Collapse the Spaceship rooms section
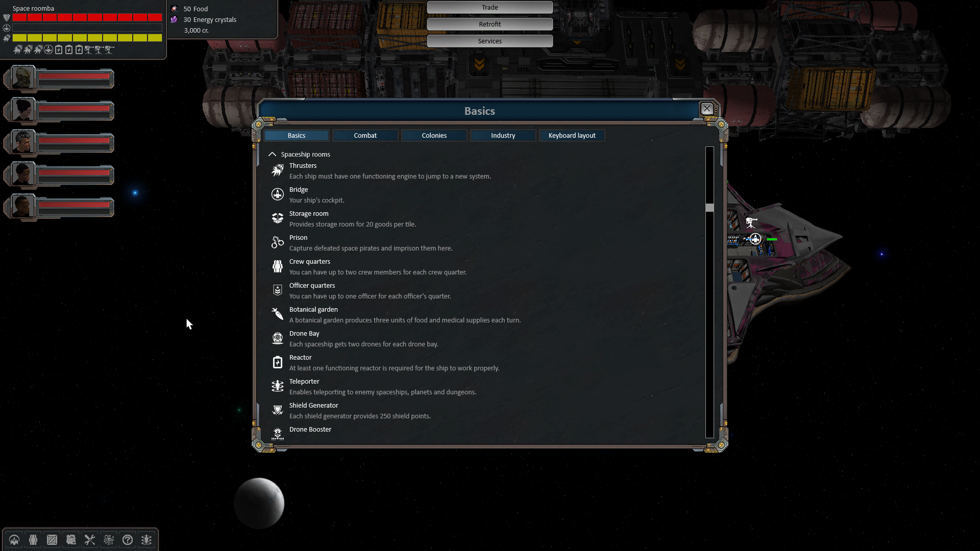This screenshot has width=980, height=551. (273, 154)
